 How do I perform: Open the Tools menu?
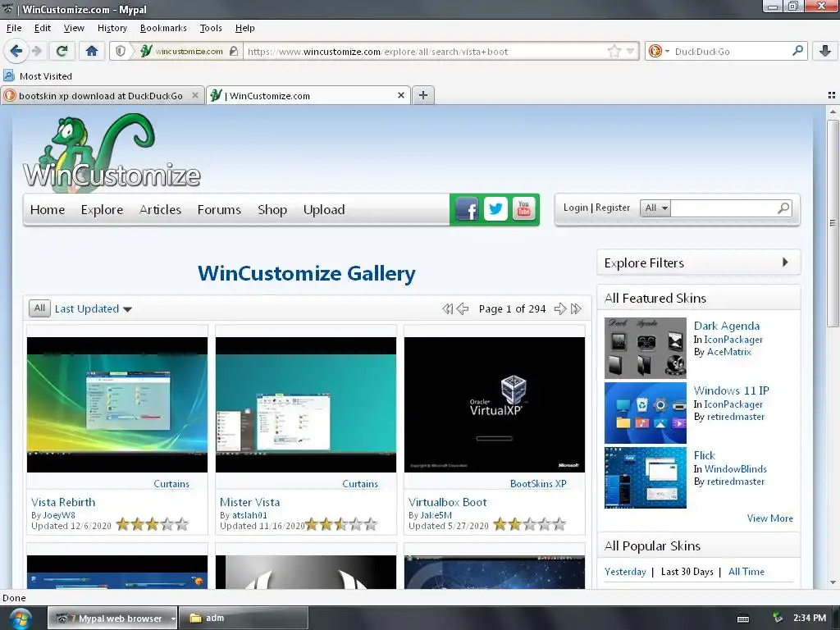[211, 28]
